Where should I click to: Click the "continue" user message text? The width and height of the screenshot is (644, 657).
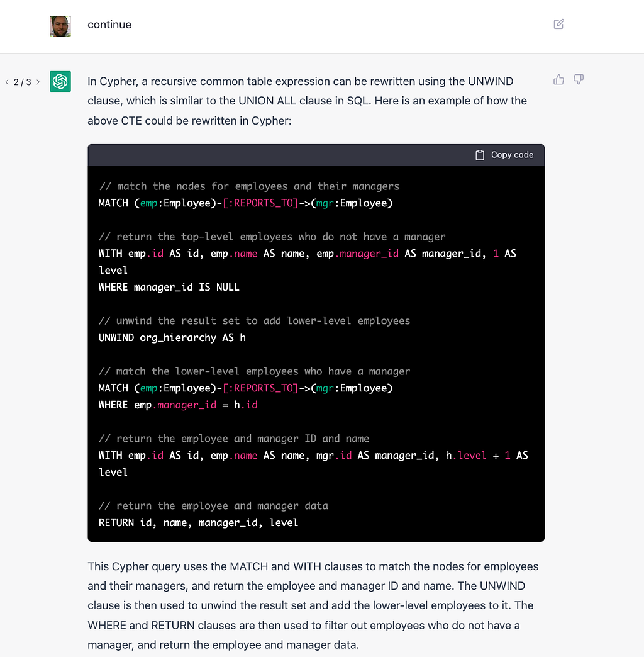(109, 25)
